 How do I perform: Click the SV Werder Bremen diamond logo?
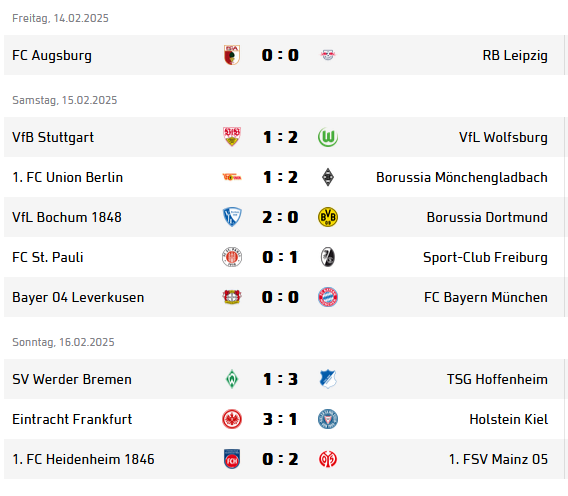(232, 379)
